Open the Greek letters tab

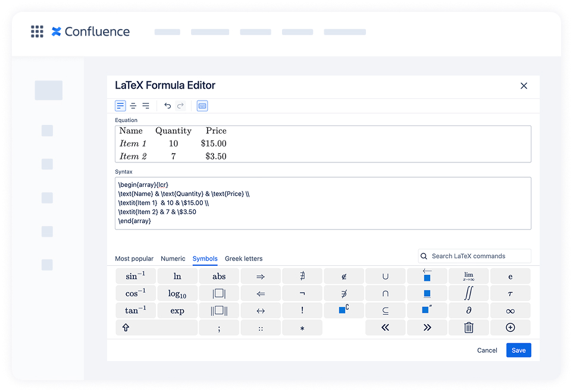point(244,259)
